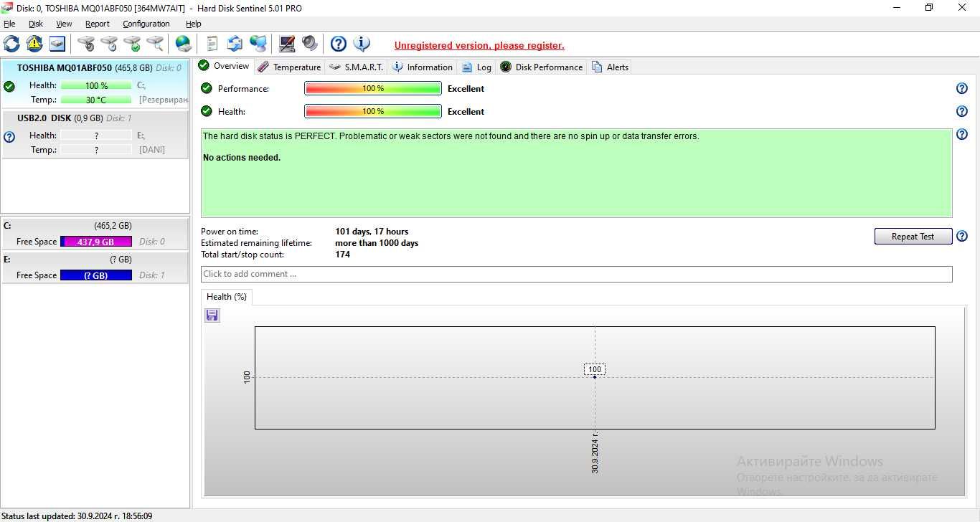Click the Repeat Test button
This screenshot has height=522, width=980.
913,237
